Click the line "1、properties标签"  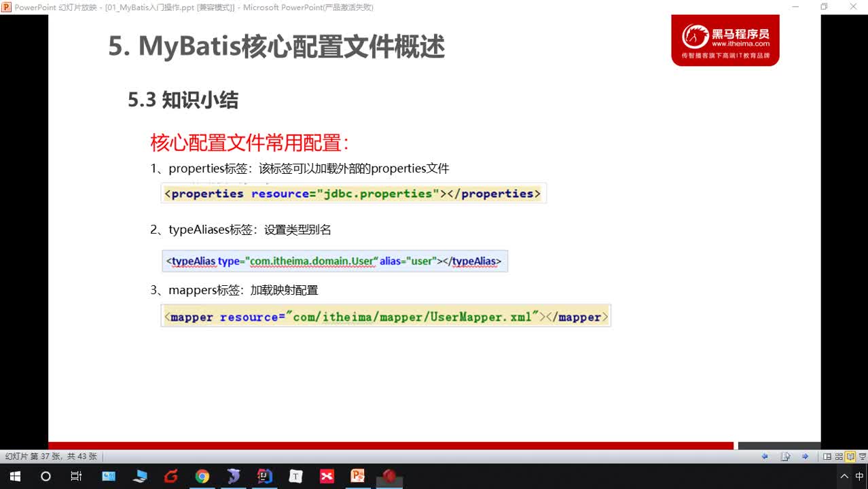(300, 168)
